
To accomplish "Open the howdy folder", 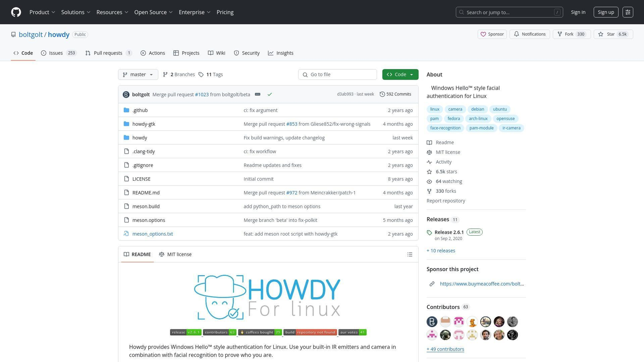I will coord(140,138).
